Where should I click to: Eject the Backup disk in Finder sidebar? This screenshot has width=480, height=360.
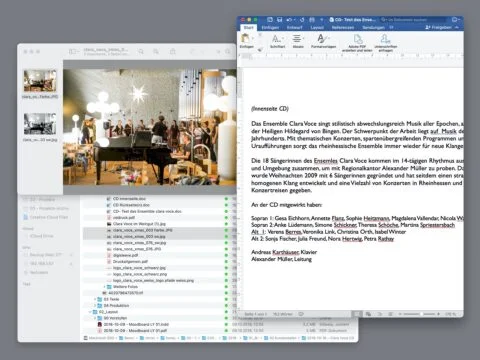[71, 255]
